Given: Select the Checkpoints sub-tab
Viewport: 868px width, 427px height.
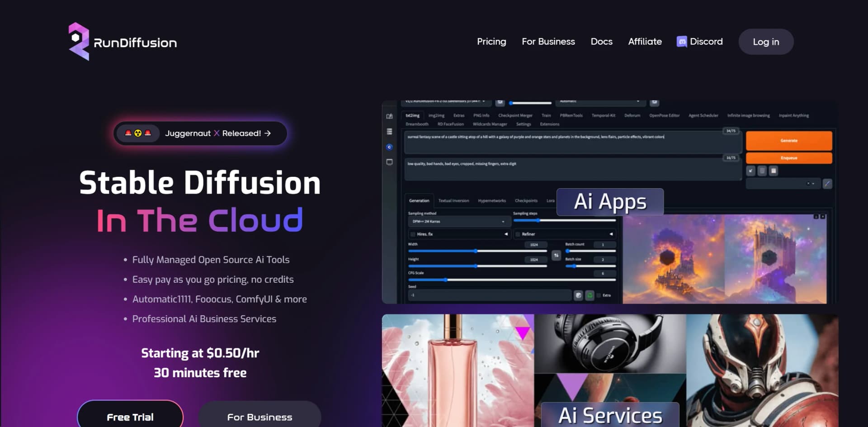Looking at the screenshot, I should (x=526, y=201).
